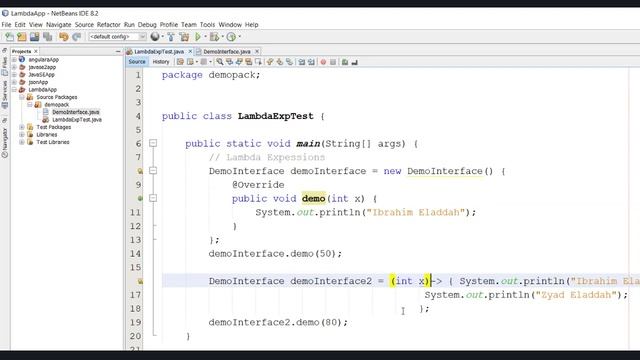Click the New File toolbar icon
The width and height of the screenshot is (640, 360).
click(9, 37)
